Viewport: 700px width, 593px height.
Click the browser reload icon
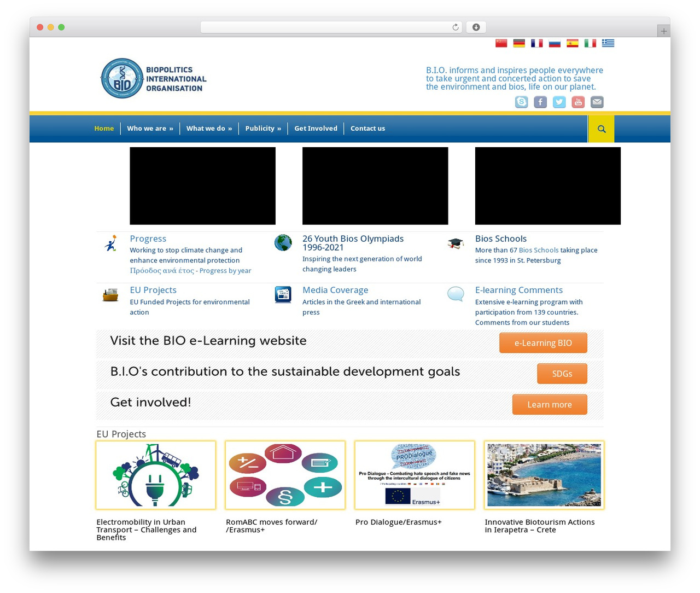[x=455, y=27]
